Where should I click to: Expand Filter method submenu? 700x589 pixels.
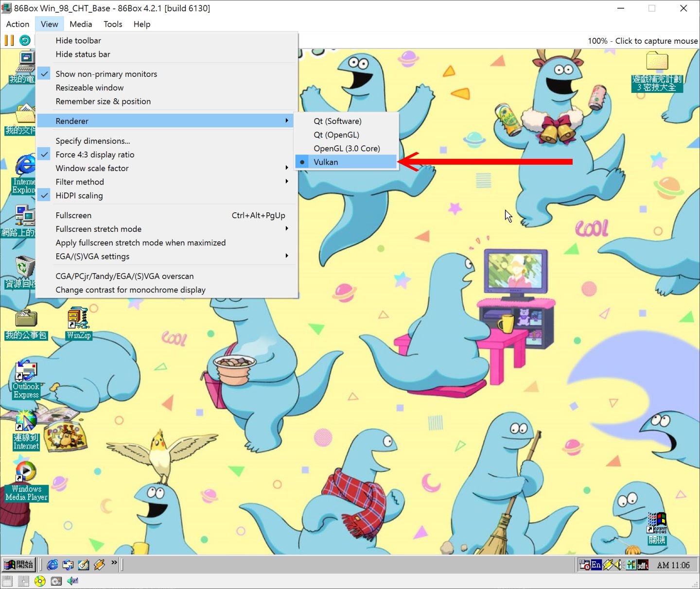166,182
